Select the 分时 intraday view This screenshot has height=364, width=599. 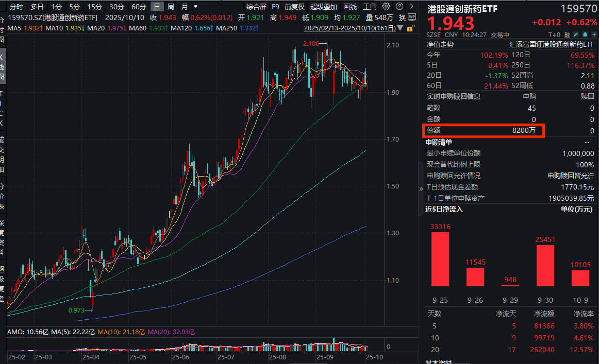(x=15, y=7)
